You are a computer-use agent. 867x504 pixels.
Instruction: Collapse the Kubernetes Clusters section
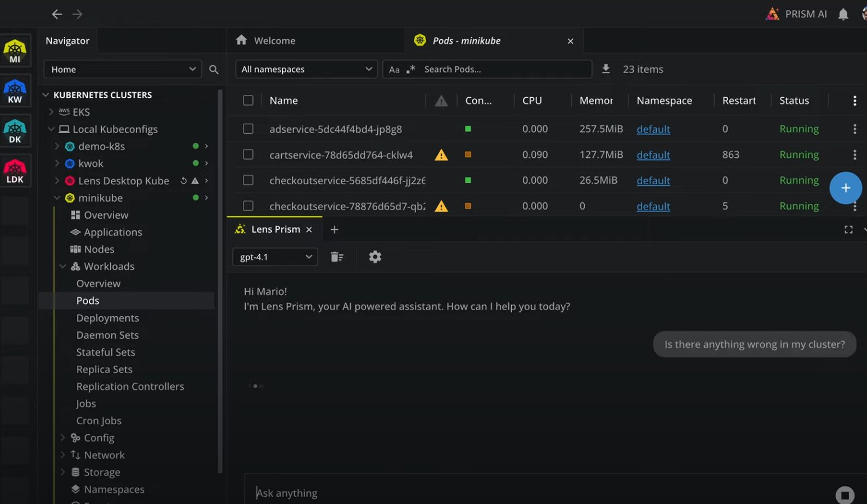[x=46, y=95]
